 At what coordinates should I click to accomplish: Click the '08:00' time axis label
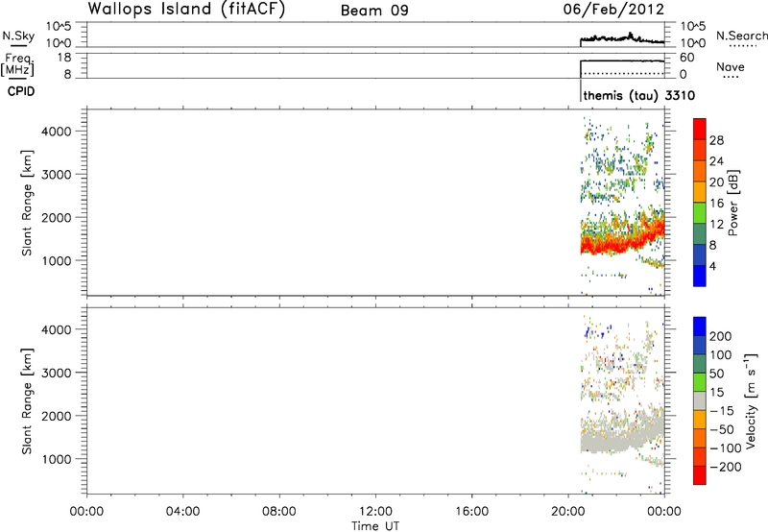pos(279,512)
